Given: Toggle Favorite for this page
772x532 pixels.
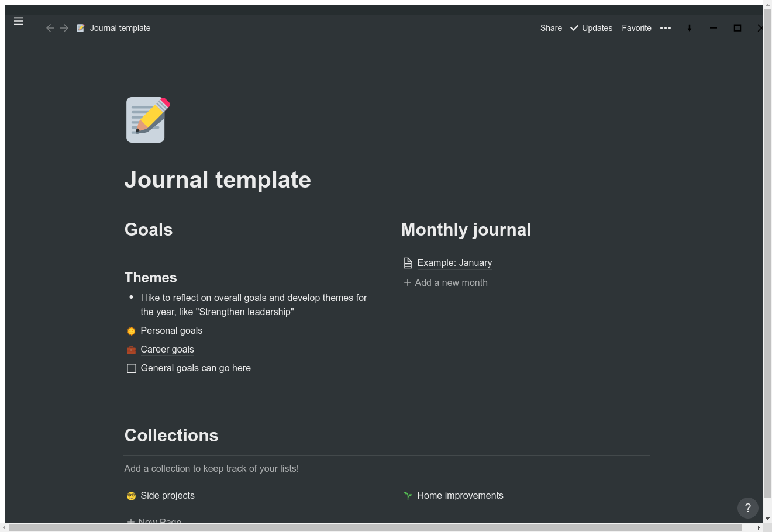Looking at the screenshot, I should click(x=636, y=27).
